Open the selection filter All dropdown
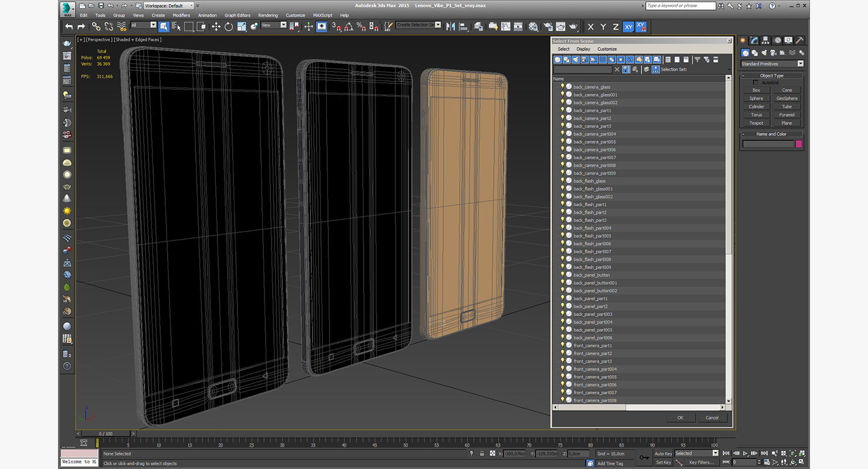 144,25
